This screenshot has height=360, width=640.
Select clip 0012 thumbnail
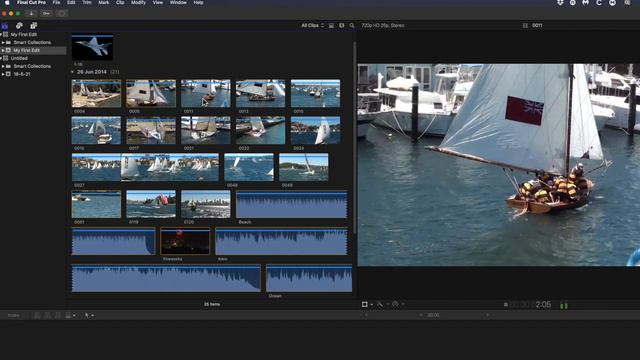pyautogui.click(x=260, y=93)
